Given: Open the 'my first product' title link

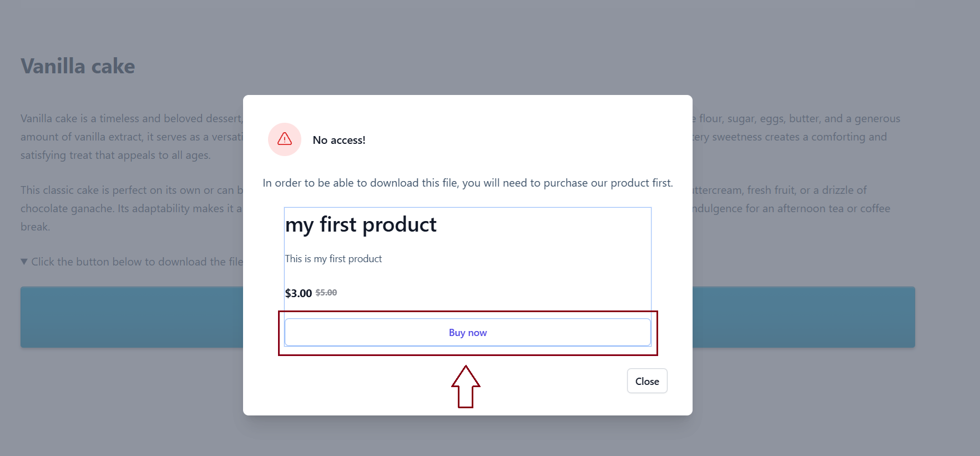Looking at the screenshot, I should tap(361, 224).
